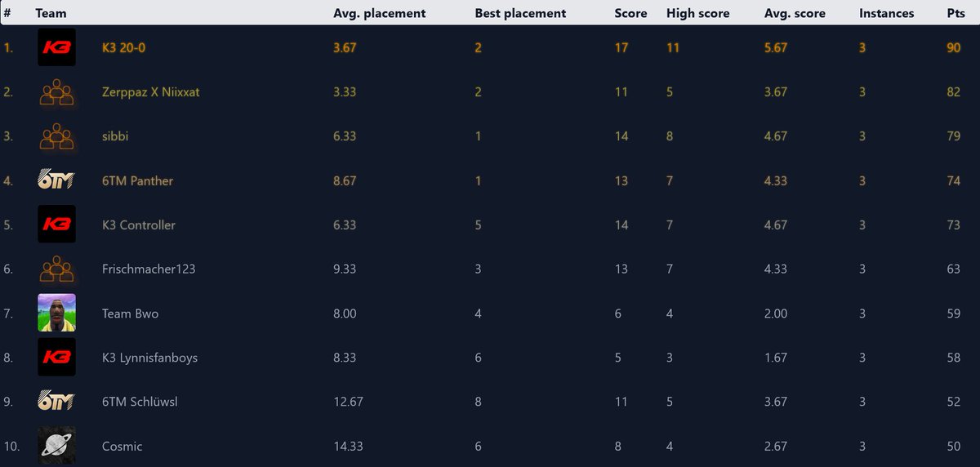The image size is (980, 467).
Task: Click 6TM Schlüwsl's avg placement 12.67
Action: pos(348,401)
